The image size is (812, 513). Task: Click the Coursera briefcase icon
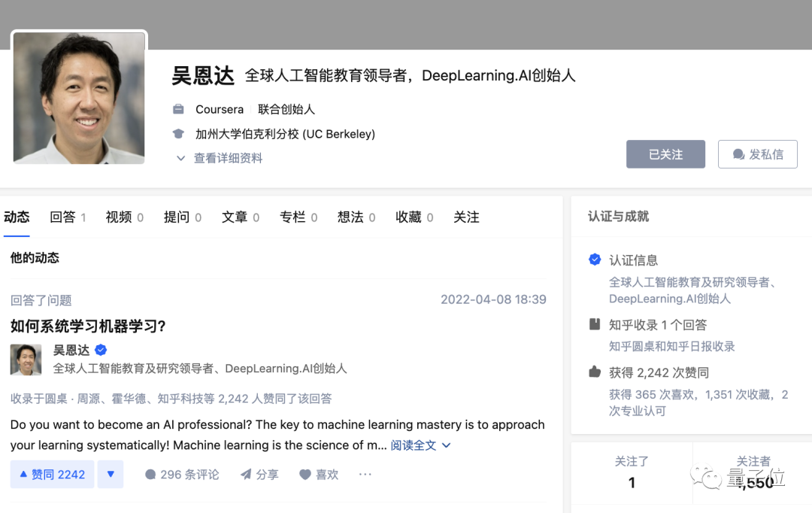tap(178, 109)
